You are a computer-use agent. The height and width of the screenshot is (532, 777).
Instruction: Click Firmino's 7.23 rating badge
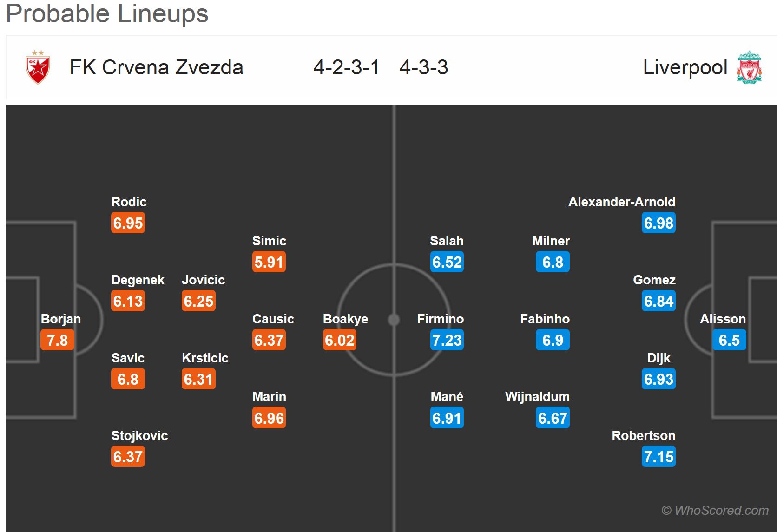(x=447, y=340)
